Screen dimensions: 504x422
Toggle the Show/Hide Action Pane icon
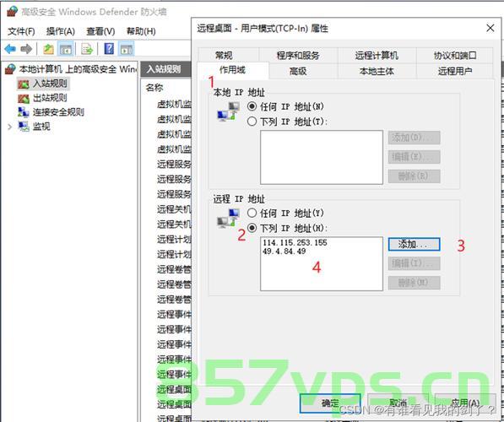pyautogui.click(x=126, y=49)
